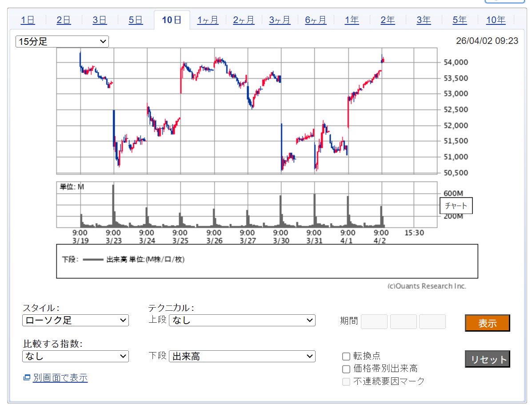532x408 pixels.
Task: Expand the 下段 出来高 dropdown
Action: [x=242, y=356]
